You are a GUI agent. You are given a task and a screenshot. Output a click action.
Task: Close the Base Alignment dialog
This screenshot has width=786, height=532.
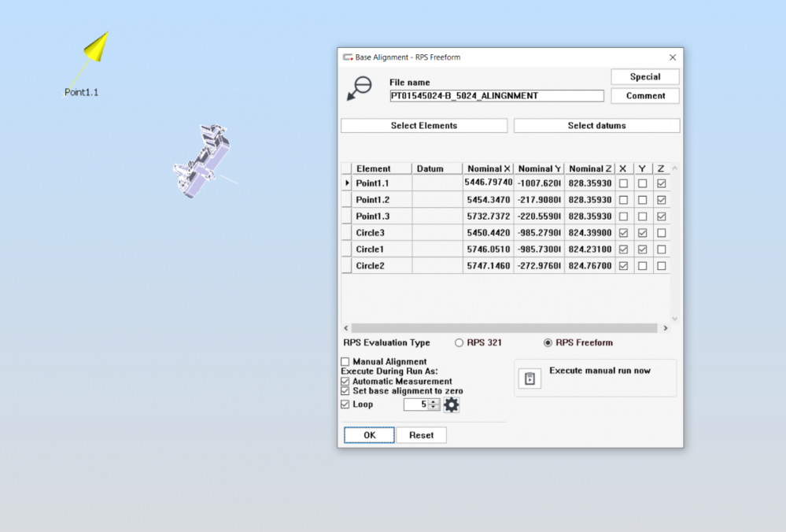[x=672, y=57]
